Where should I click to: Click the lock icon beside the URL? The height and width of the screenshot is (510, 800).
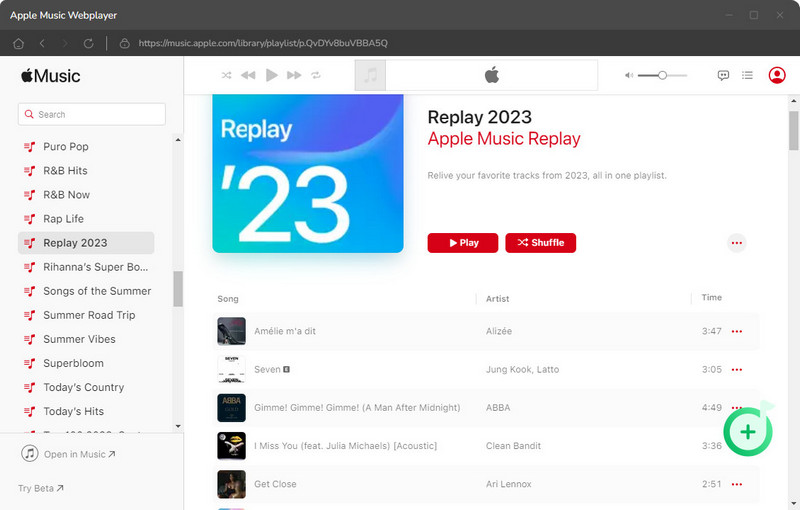point(124,43)
